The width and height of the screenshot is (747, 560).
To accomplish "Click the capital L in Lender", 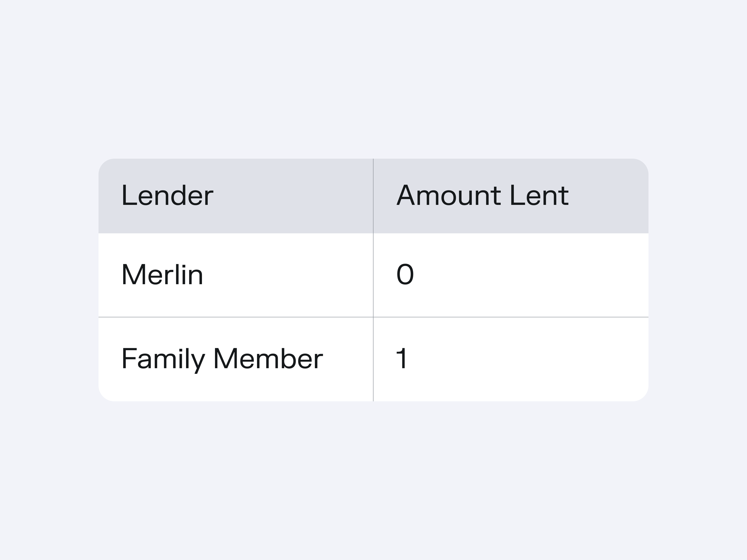I will tap(128, 196).
